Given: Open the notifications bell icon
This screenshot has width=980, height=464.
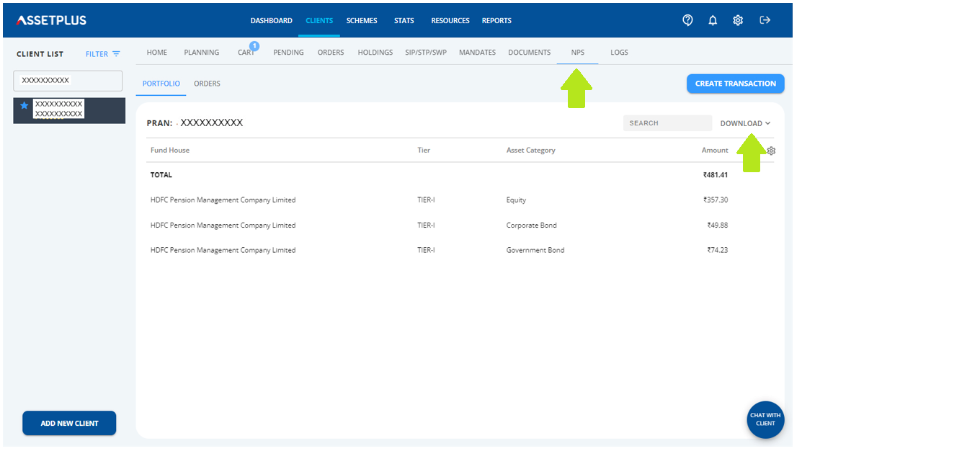Looking at the screenshot, I should (x=713, y=20).
